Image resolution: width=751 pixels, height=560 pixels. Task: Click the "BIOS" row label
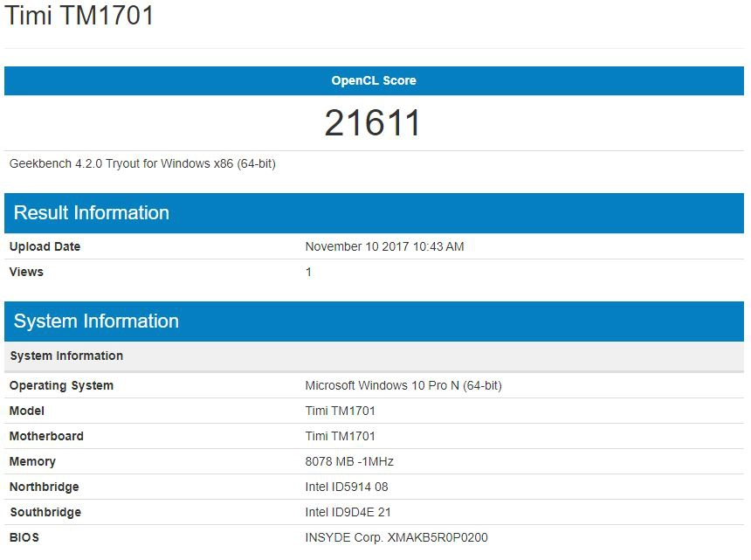(24, 538)
